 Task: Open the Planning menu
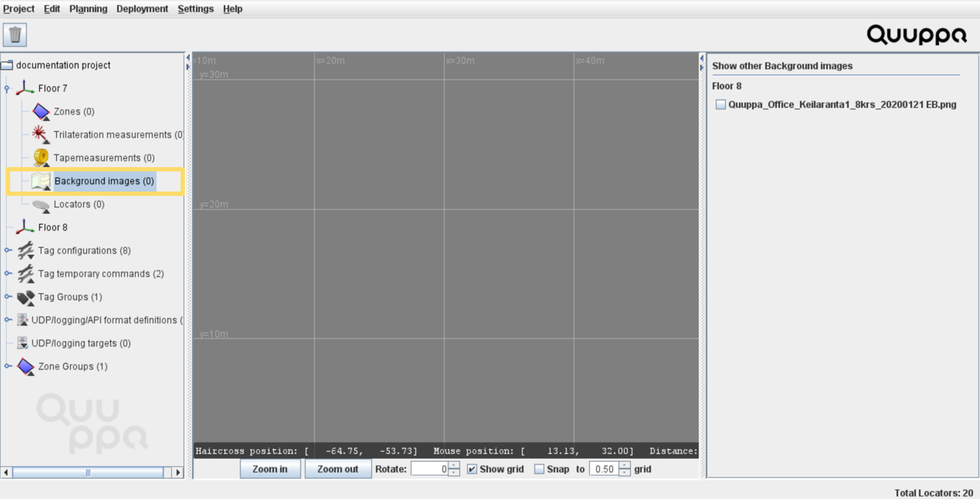point(89,9)
